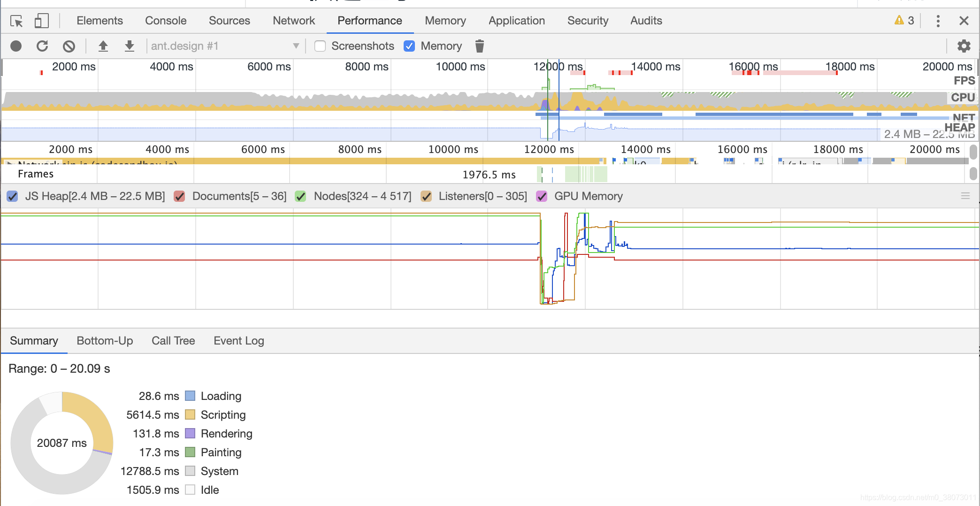Screen dimensions: 980x506
Task: Clear the recording with the circle-slash icon
Action: [69, 46]
